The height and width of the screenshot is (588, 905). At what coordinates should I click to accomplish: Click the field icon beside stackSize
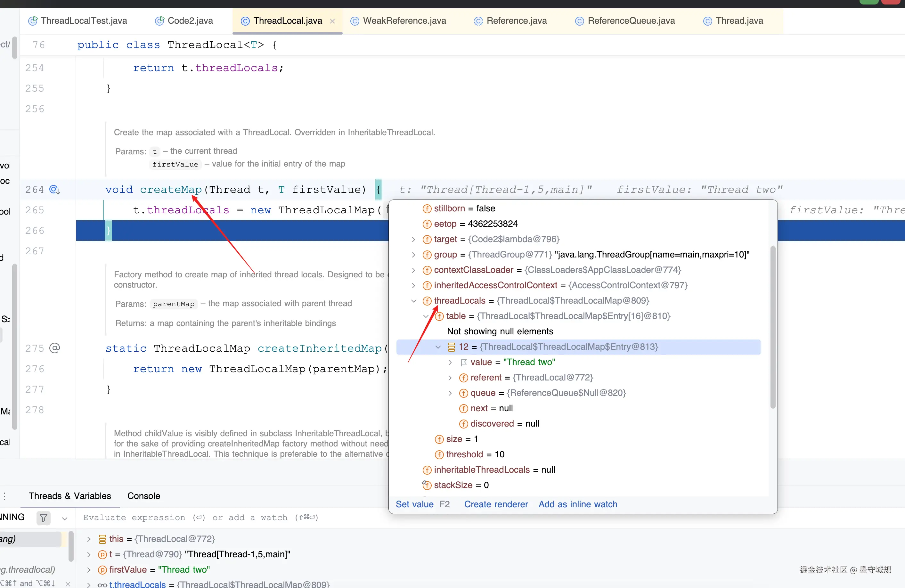coord(427,485)
